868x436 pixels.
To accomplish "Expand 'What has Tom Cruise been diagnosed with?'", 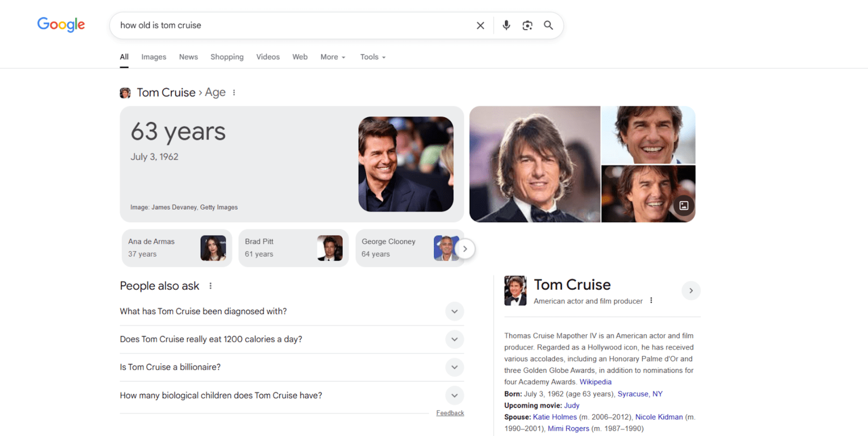I will click(x=292, y=312).
